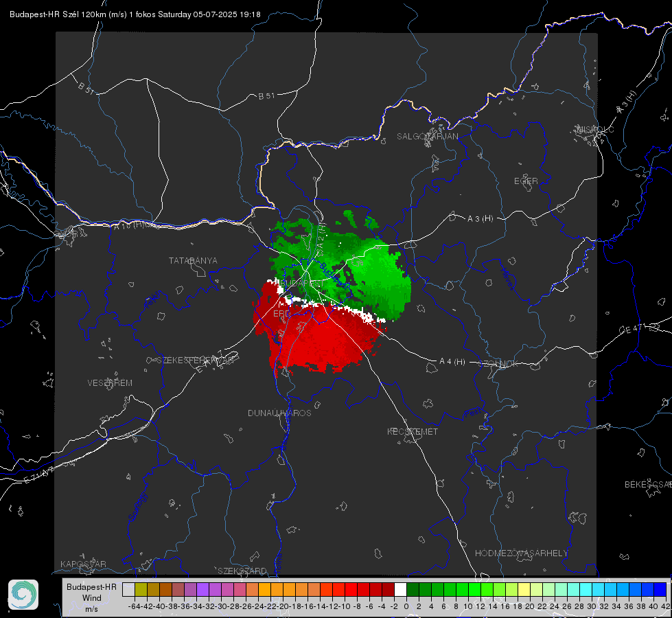This screenshot has width=672, height=618.
Task: Select the dark green swatch between 0 and 2
Action: (x=413, y=589)
